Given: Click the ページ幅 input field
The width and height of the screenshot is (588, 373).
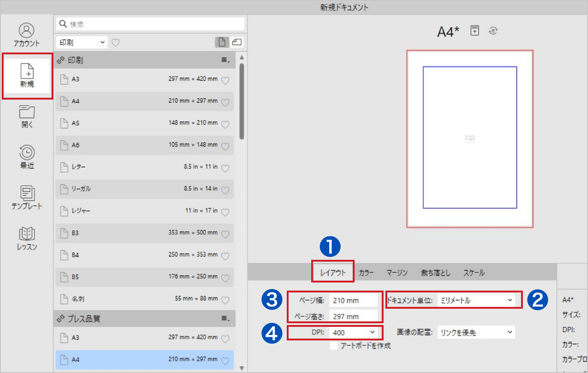Looking at the screenshot, I should tap(353, 300).
